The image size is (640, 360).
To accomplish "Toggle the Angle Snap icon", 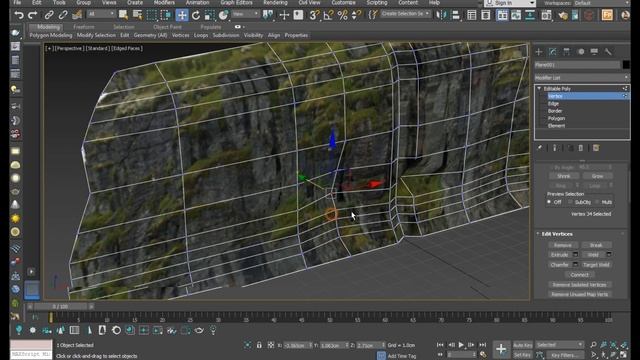I will coord(328,15).
